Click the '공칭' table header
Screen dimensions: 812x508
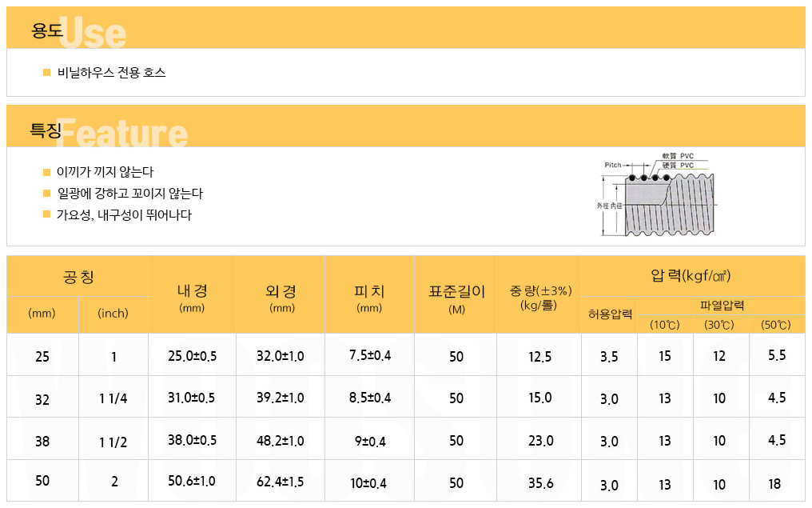click(x=78, y=277)
